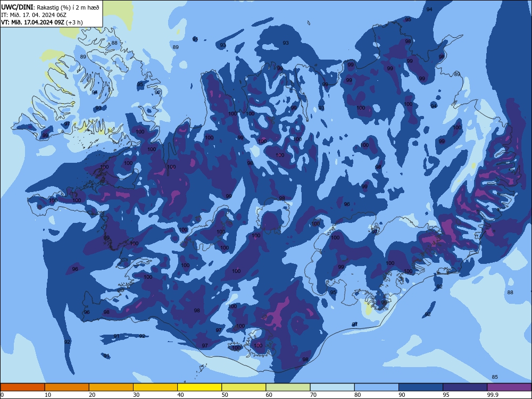This screenshot has height=399, width=532.
Task: Pick the indigo 95–99.9 legend swatch
Action: point(465,387)
